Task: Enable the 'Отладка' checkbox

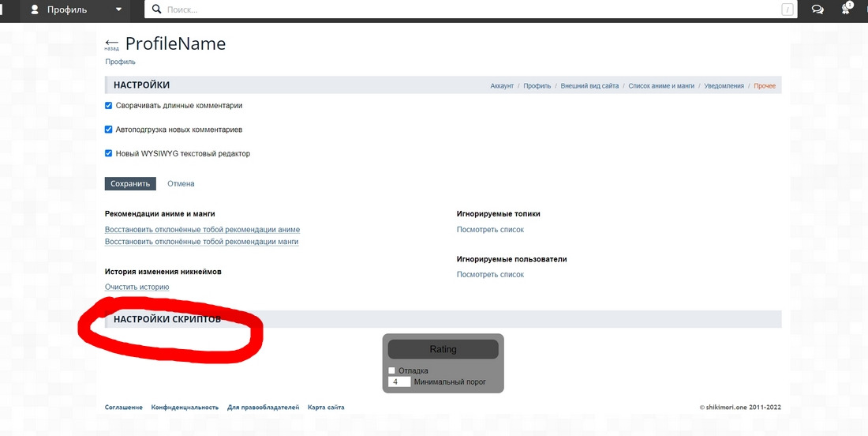Action: tap(392, 370)
